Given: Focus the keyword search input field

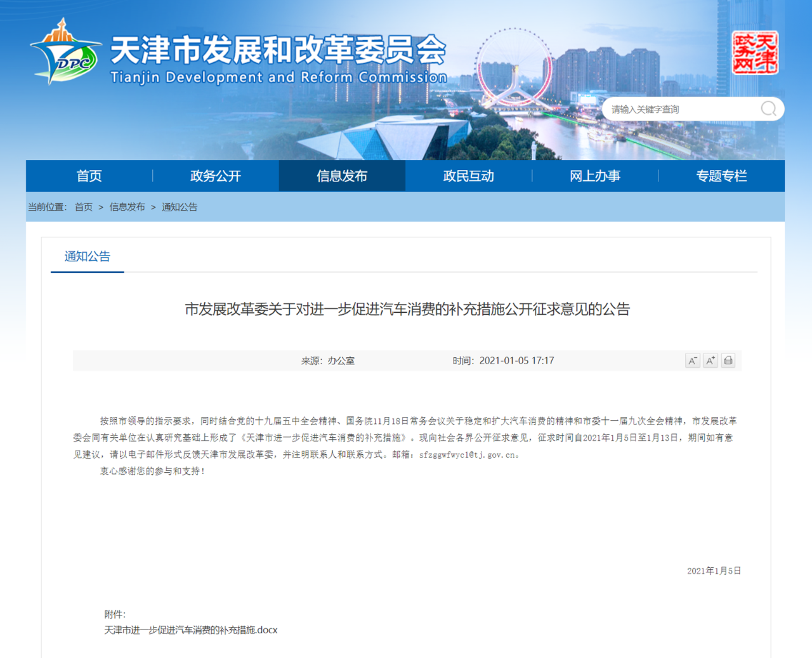Looking at the screenshot, I should pos(682,109).
